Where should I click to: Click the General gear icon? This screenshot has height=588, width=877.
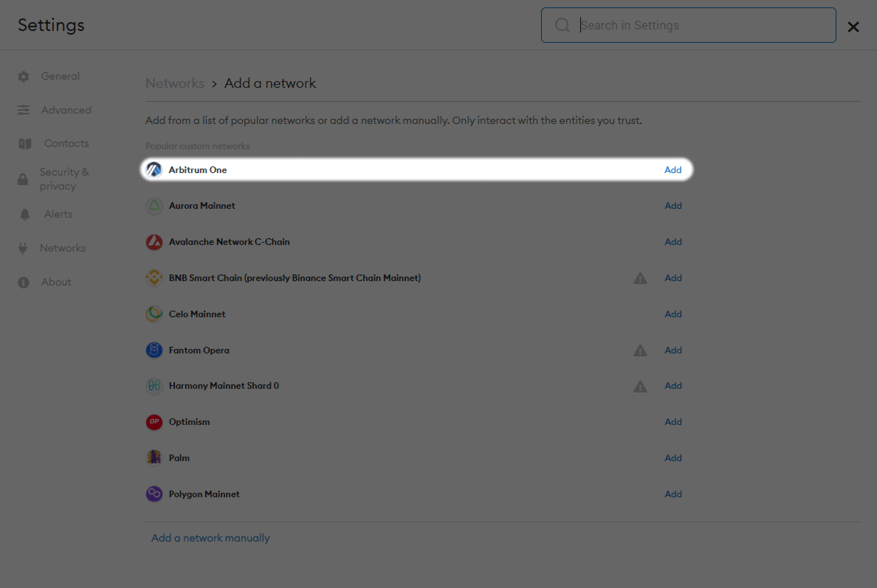point(23,76)
